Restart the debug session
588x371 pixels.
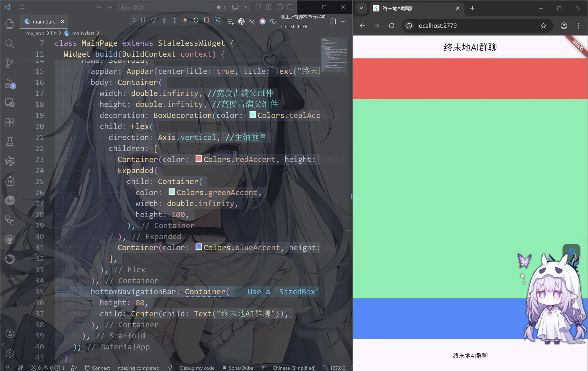(x=196, y=20)
